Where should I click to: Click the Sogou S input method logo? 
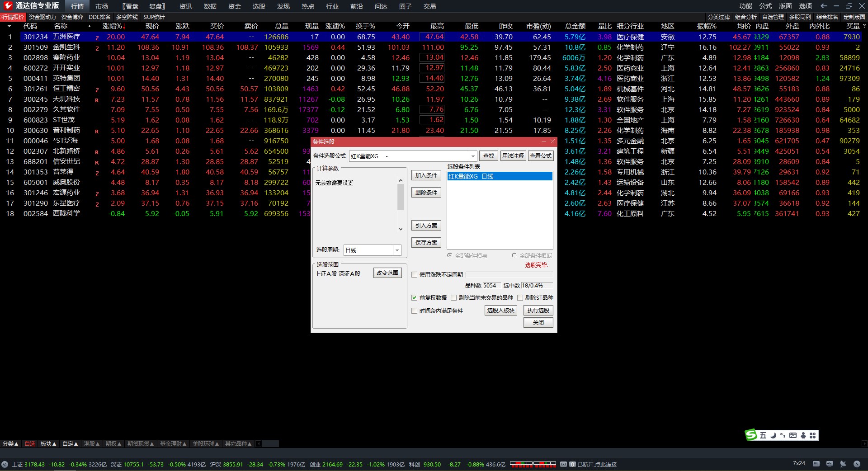pyautogui.click(x=751, y=435)
